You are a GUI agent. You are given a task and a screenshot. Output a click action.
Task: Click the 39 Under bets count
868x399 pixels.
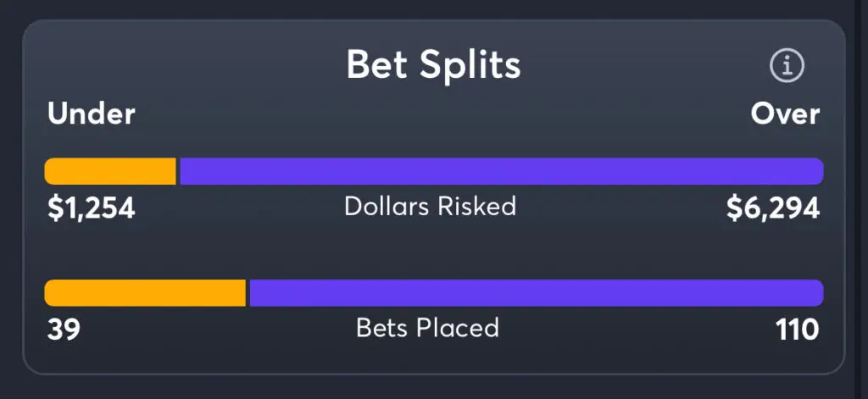(x=64, y=330)
